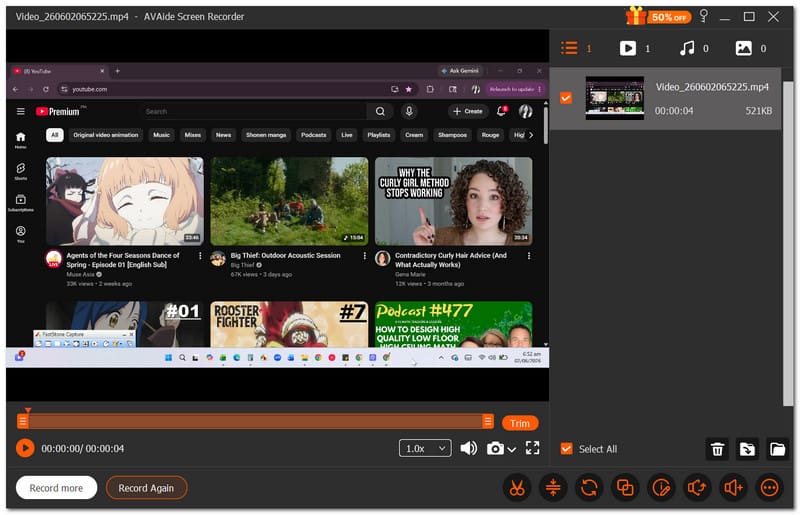Uncheck the Video_260602065225.mp4 checkbox
This screenshot has width=800, height=515.
pyautogui.click(x=566, y=97)
